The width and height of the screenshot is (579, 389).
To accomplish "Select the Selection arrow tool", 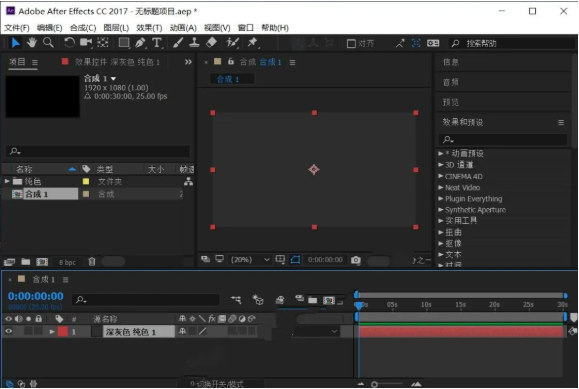I will pyautogui.click(x=16, y=43).
